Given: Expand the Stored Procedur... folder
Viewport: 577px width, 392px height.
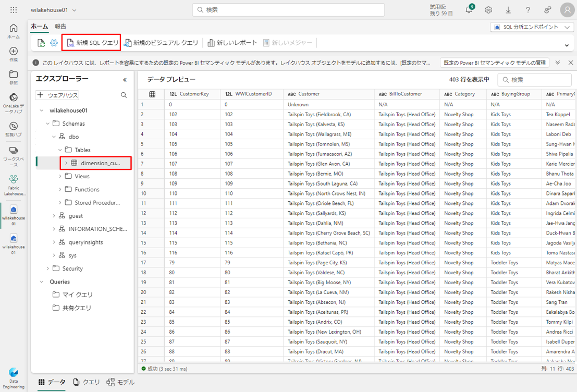Looking at the screenshot, I should pos(60,203).
